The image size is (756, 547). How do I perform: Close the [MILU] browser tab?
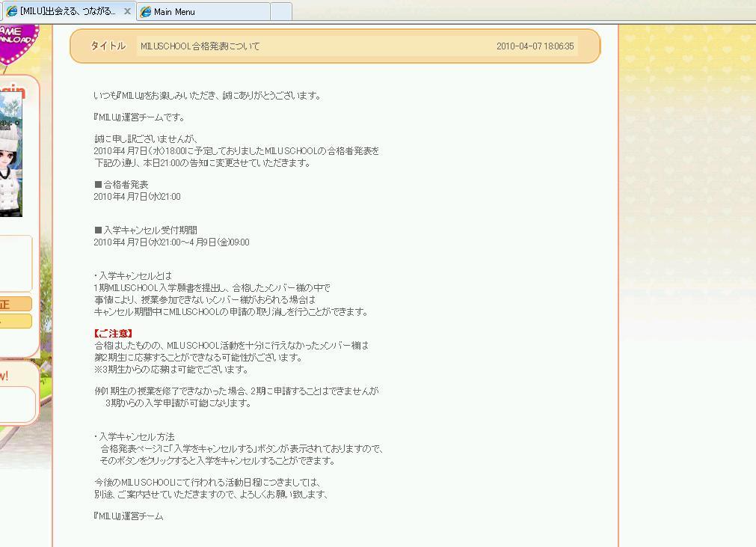tap(127, 11)
